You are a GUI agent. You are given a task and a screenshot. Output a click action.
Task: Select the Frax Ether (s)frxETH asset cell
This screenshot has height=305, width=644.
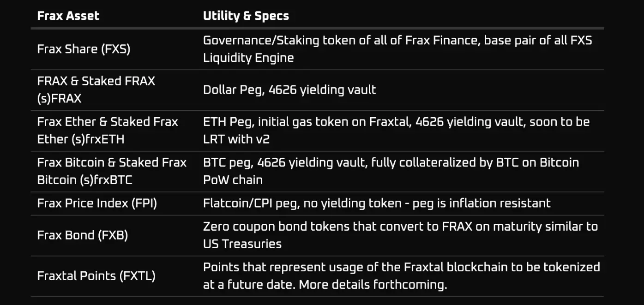107,130
